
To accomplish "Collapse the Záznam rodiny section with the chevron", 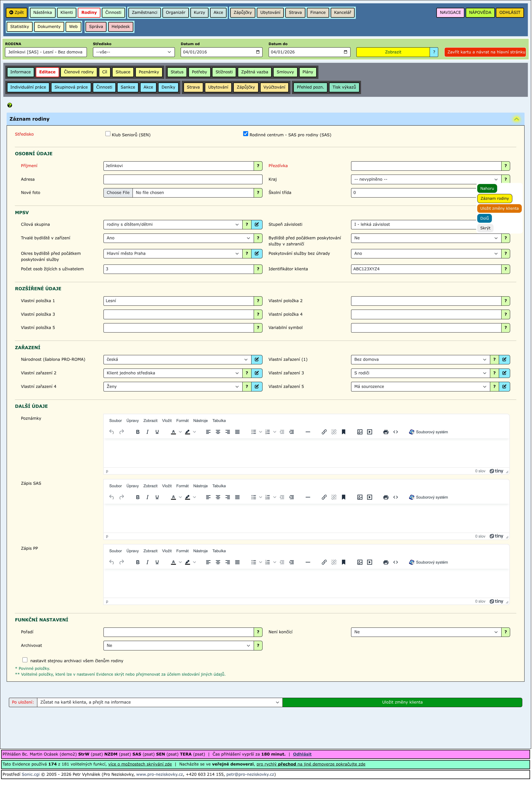I will (x=517, y=119).
